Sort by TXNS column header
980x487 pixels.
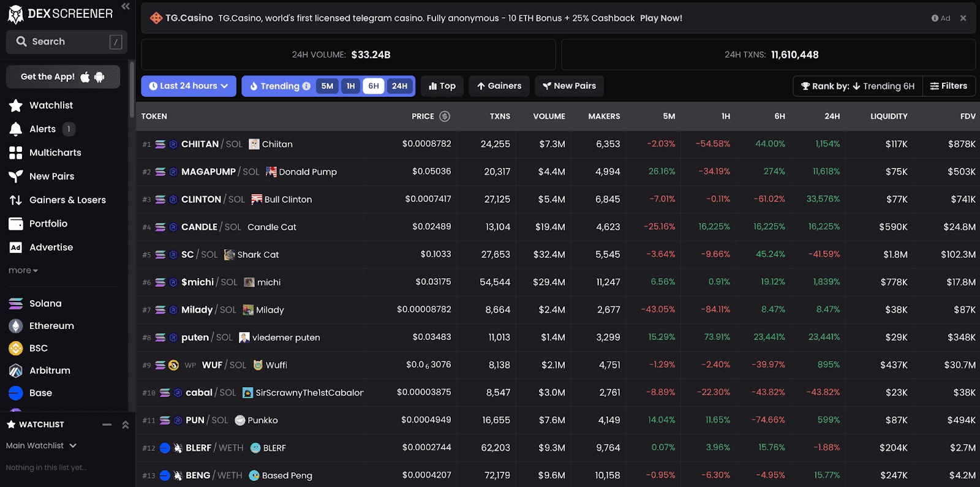500,116
